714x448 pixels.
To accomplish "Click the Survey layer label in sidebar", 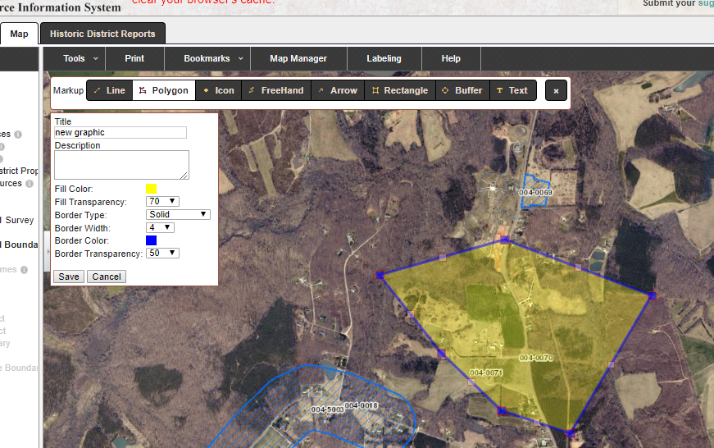I will click(20, 220).
